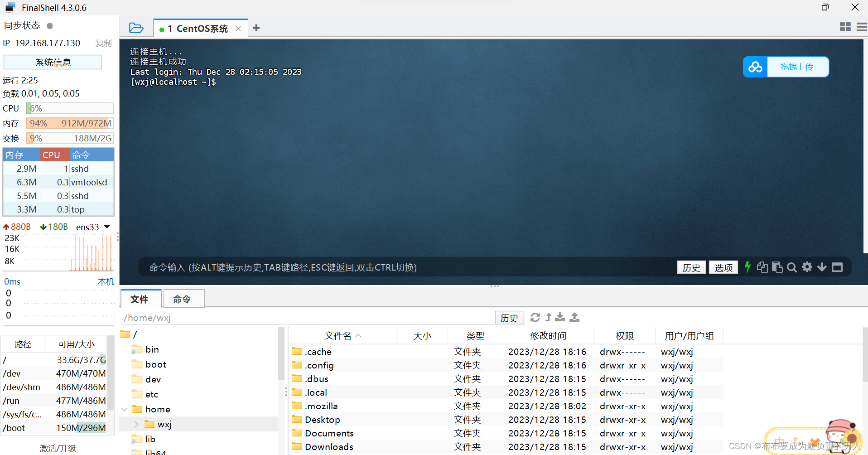Sort processes by 命令 column

point(92,155)
